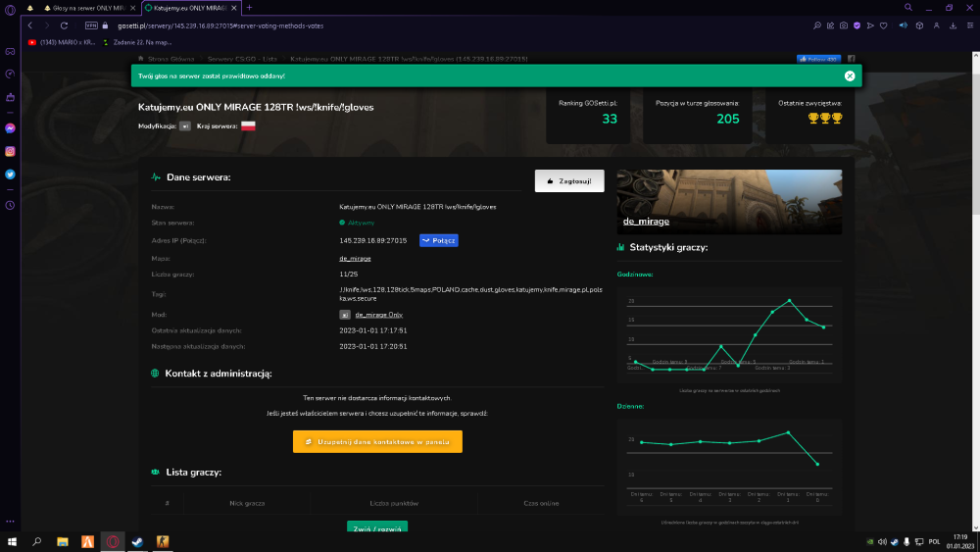Open 'Serwery CS:GO - Lista' breadcrumb

[242, 60]
